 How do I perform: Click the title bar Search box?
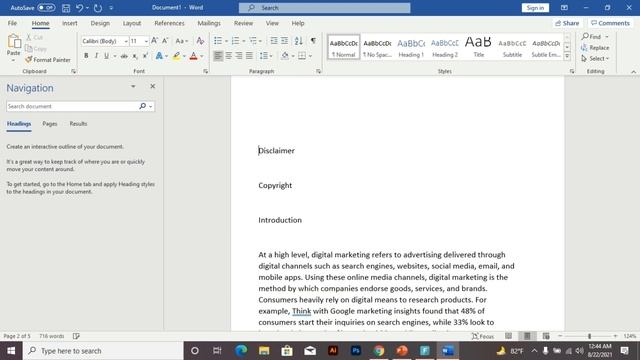[x=324, y=8]
